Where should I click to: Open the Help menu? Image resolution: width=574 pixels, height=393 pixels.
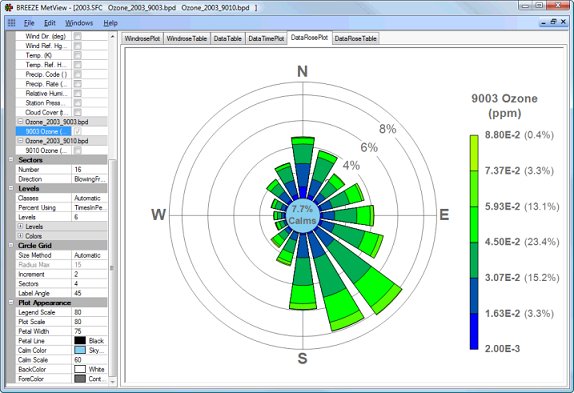coord(110,23)
